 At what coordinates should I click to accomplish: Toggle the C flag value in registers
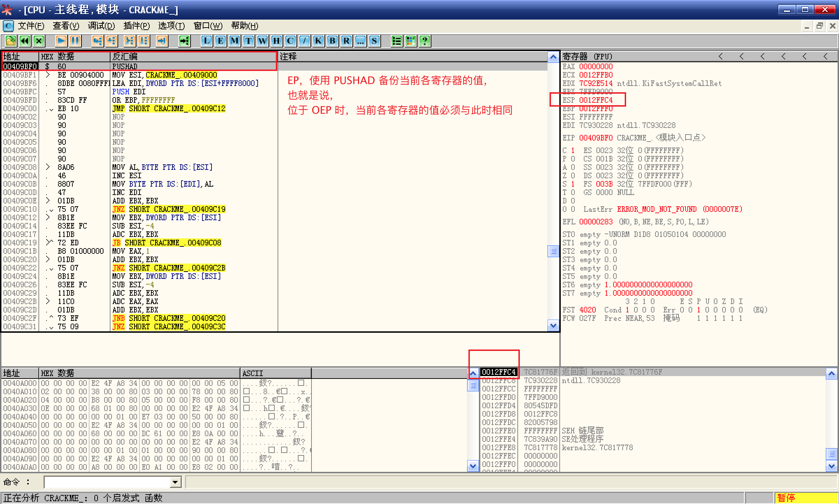pyautogui.click(x=573, y=150)
